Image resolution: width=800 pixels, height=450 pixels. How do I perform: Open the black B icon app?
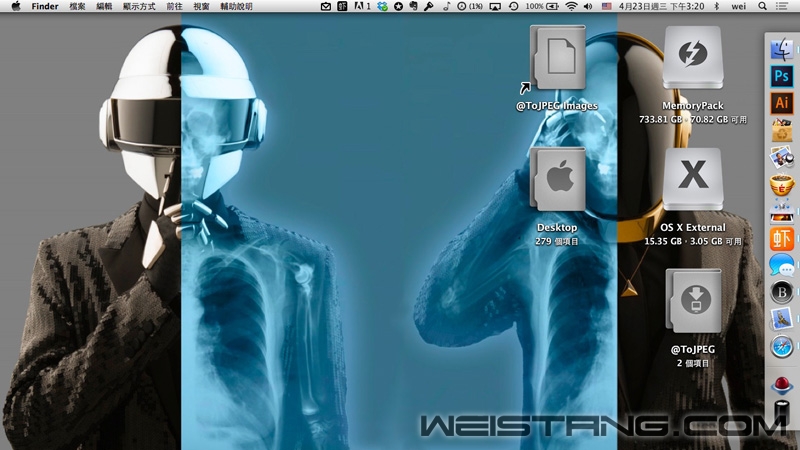click(782, 292)
